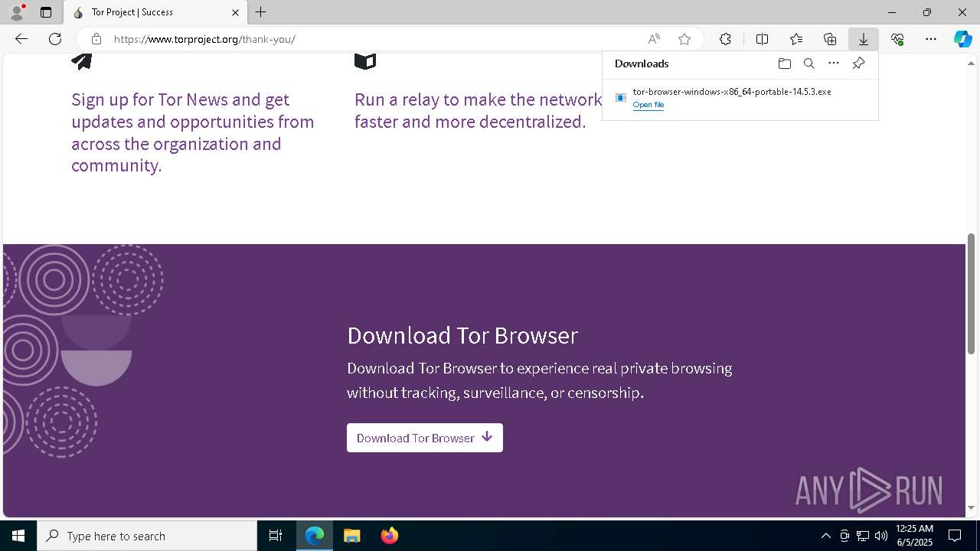Open network status tray icon
This screenshot has height=551, width=980.
click(x=863, y=536)
